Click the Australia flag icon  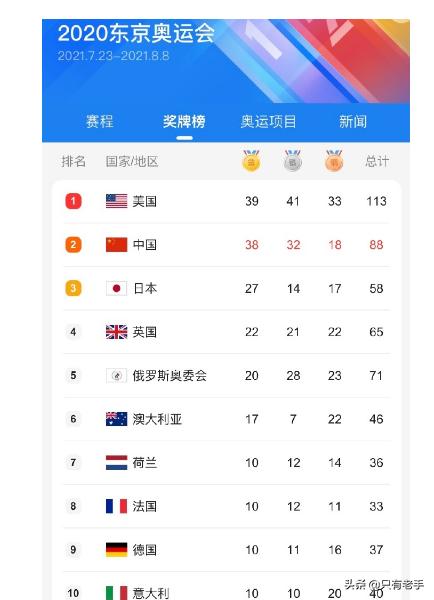116,419
